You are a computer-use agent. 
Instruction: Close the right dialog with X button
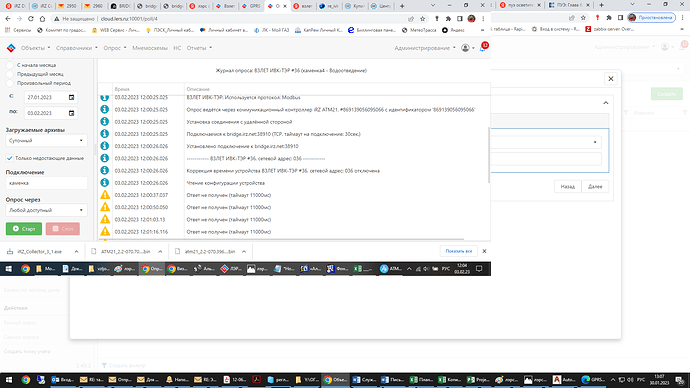[x=611, y=79]
